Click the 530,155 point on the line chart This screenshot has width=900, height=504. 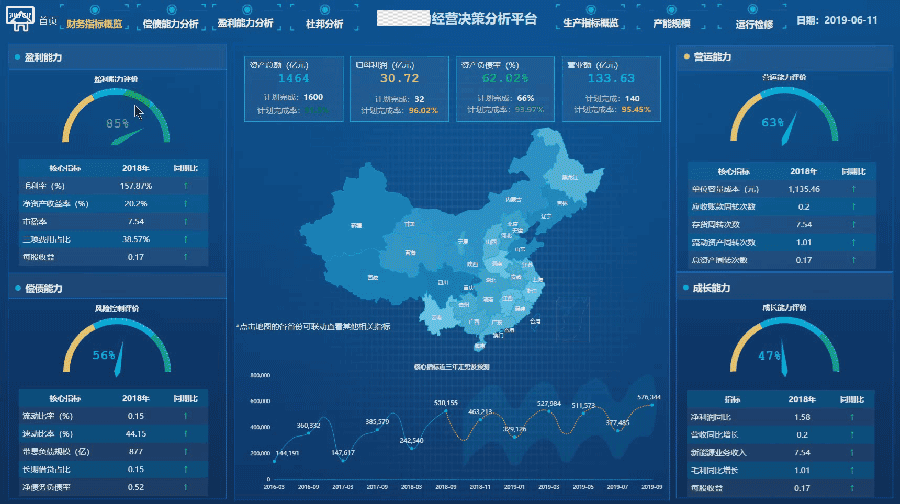click(x=446, y=411)
